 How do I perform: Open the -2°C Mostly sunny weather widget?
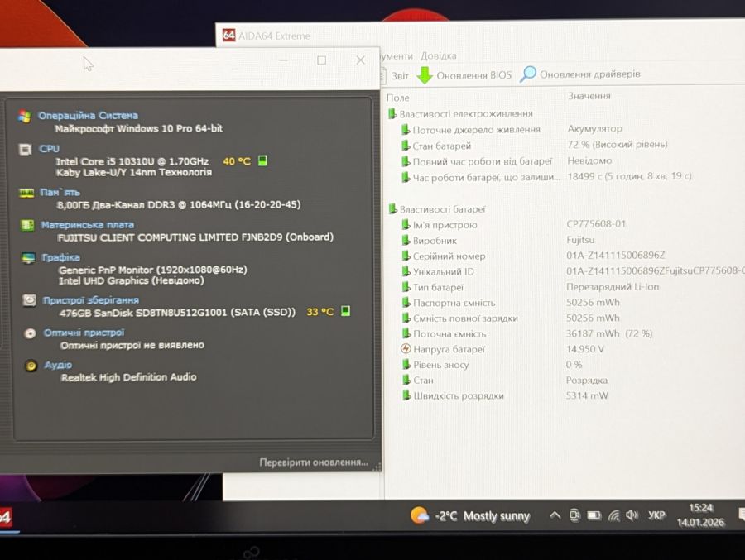(x=470, y=515)
